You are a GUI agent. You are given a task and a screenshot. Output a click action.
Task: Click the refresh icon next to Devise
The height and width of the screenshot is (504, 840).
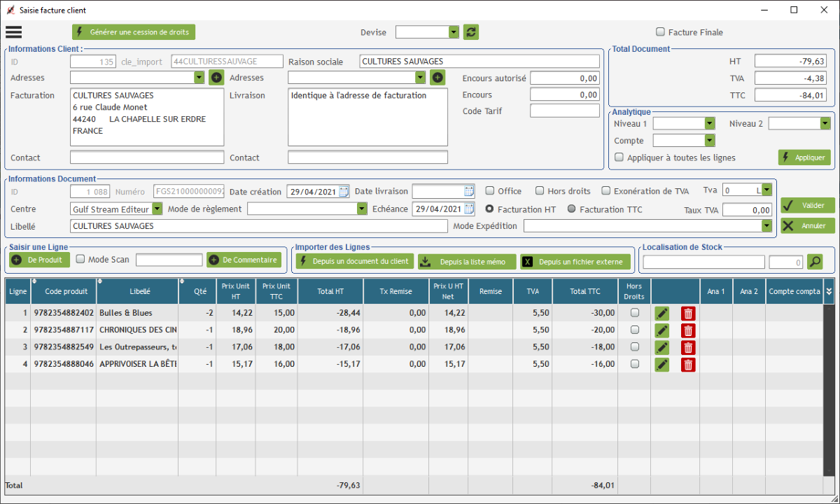coord(471,32)
